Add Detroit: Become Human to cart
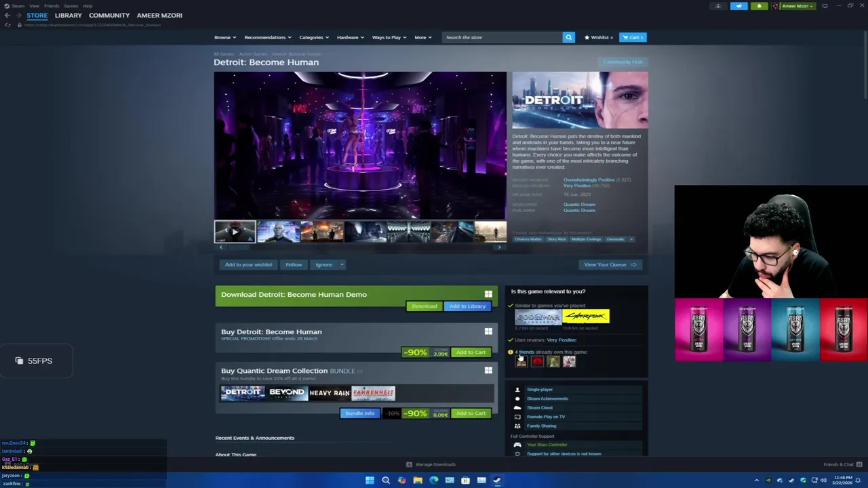 (x=471, y=352)
